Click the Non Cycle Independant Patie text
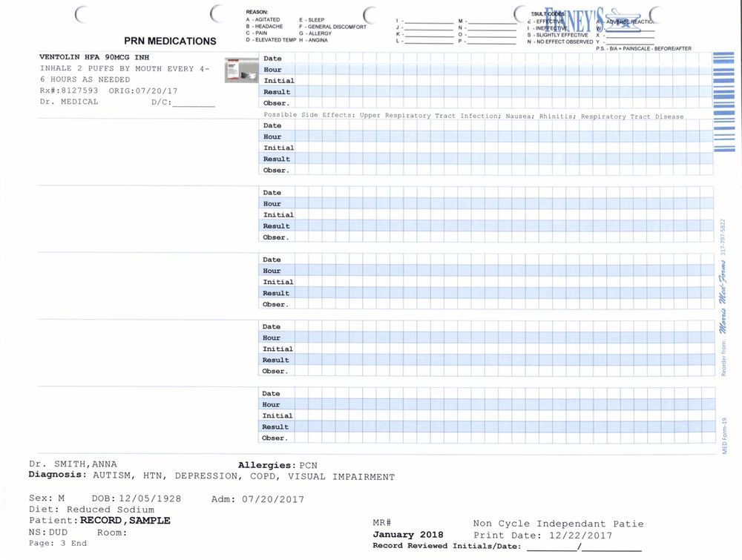The width and height of the screenshot is (742, 560). coord(559,524)
